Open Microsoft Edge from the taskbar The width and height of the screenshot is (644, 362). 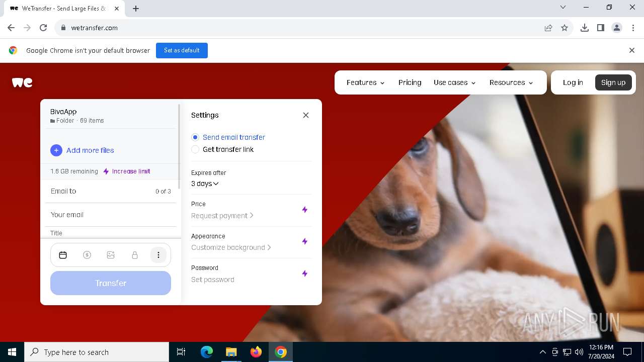[207, 352]
